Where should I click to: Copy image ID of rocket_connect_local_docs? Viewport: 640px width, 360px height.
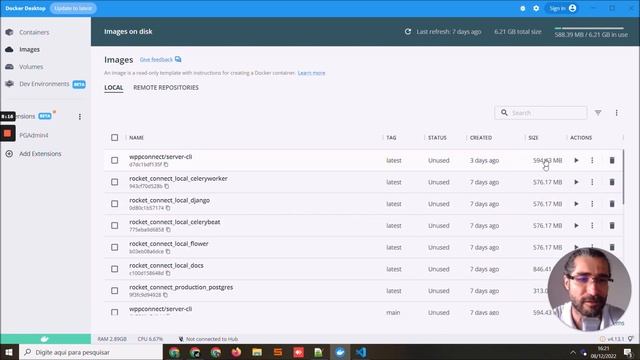tap(168, 273)
